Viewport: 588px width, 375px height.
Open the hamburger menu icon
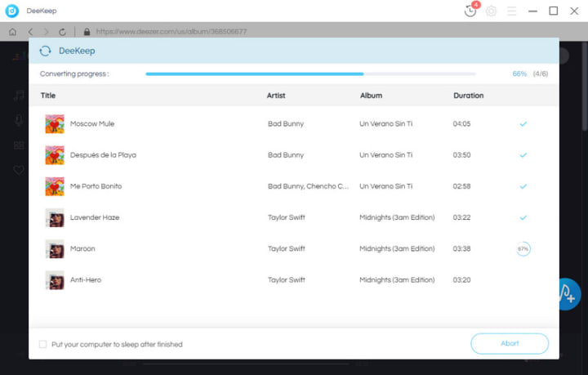(512, 11)
